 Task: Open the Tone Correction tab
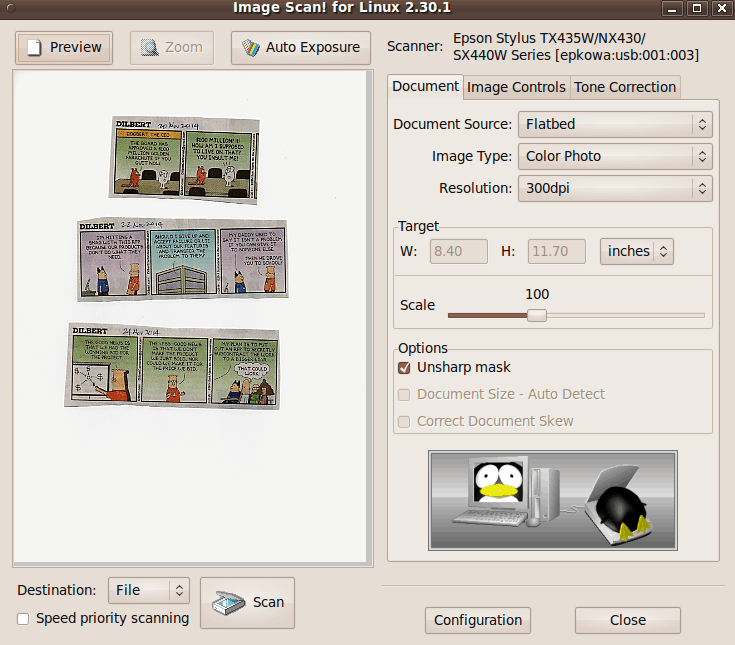[x=625, y=87]
